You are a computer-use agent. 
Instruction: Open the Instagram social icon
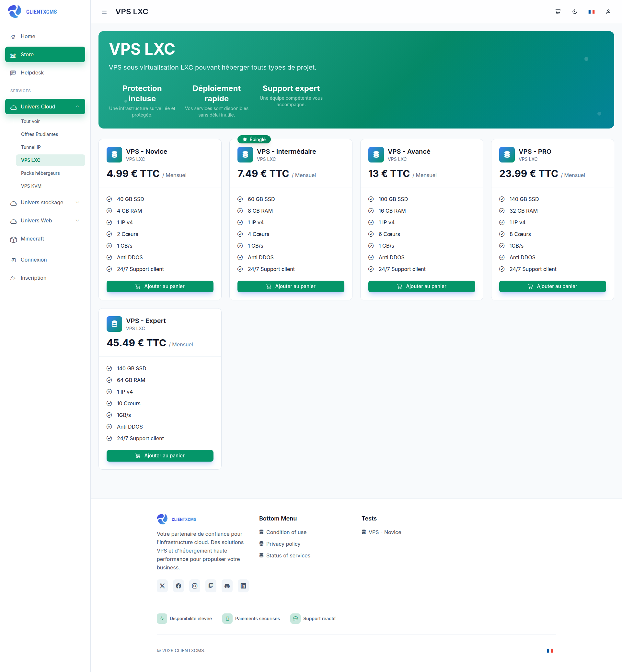coord(195,586)
